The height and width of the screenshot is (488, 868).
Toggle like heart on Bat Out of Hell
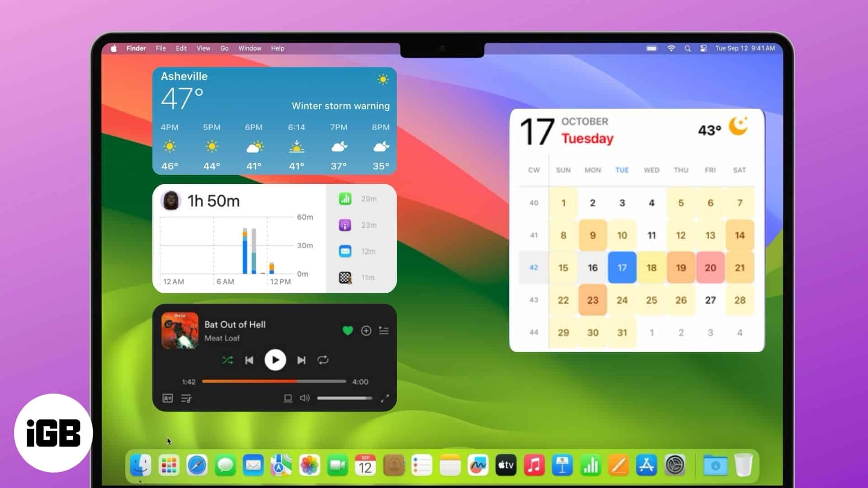(x=348, y=330)
